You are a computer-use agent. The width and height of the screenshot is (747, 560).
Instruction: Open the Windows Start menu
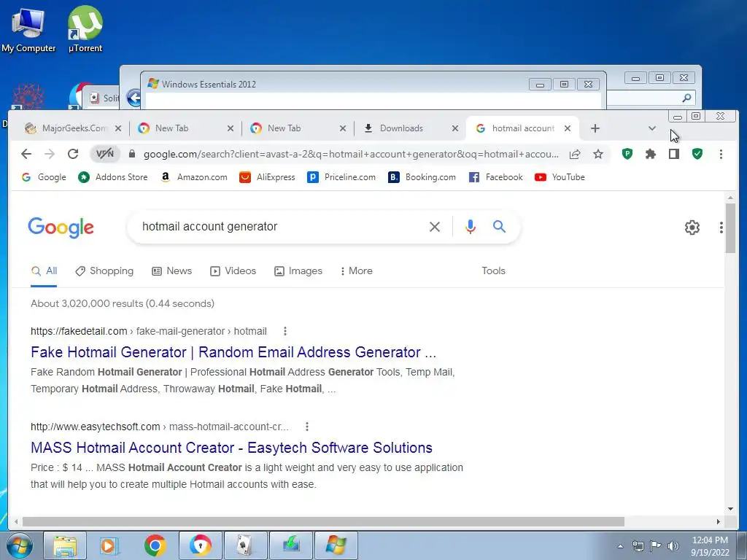(x=18, y=545)
